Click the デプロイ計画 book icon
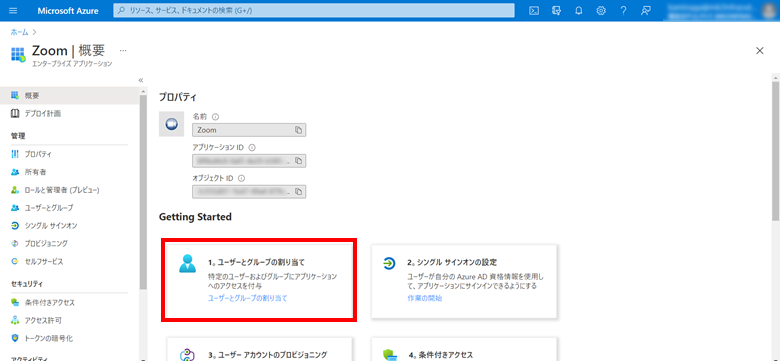This screenshot has width=780, height=361. pos(15,114)
